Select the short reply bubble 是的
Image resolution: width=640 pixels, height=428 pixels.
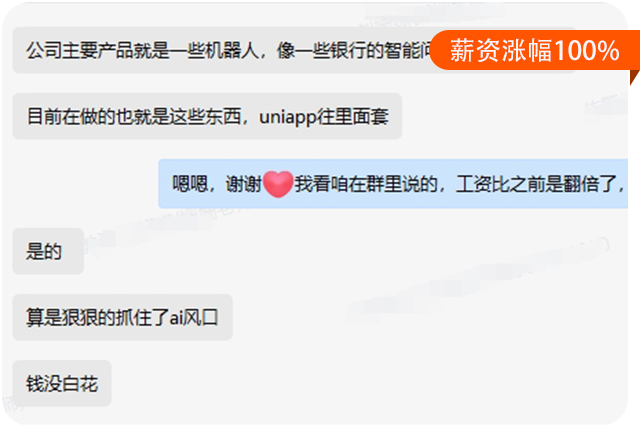48,251
